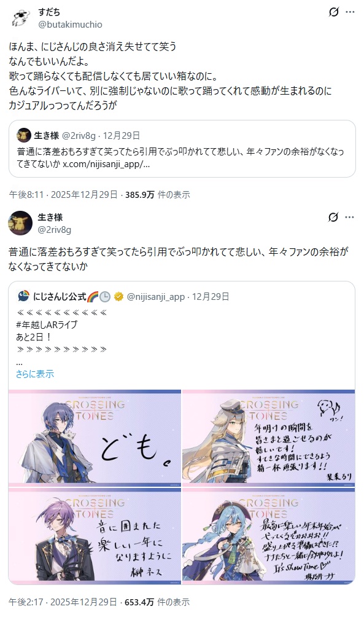Open more options on すだち's post
Viewport: 364px width, 617px height.
coord(350,12)
